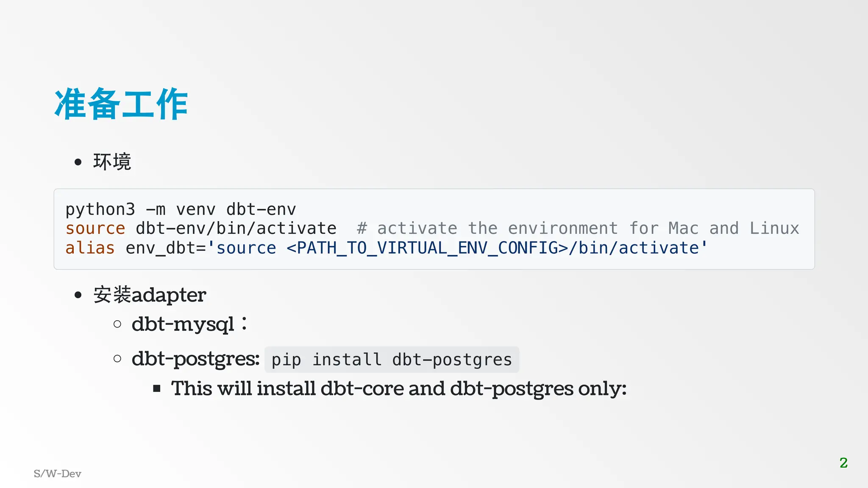Screen dimensions: 868x488
Task: Click the page number 2
Action: (x=843, y=463)
